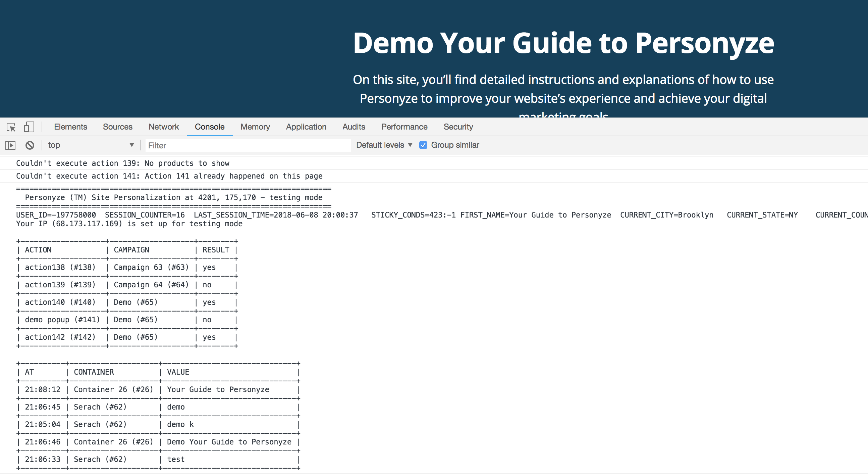
Task: Click the 21:08:12 timestamp cell
Action: coord(43,390)
